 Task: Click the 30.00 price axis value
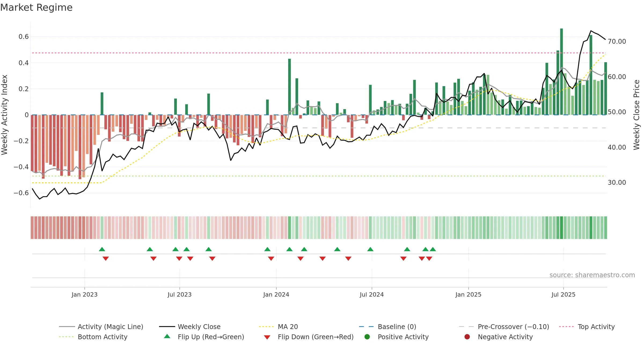[617, 182]
